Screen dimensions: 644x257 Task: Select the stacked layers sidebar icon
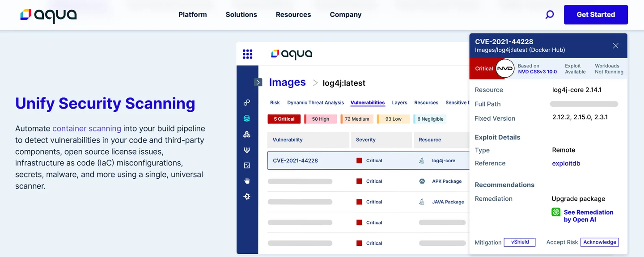click(247, 118)
